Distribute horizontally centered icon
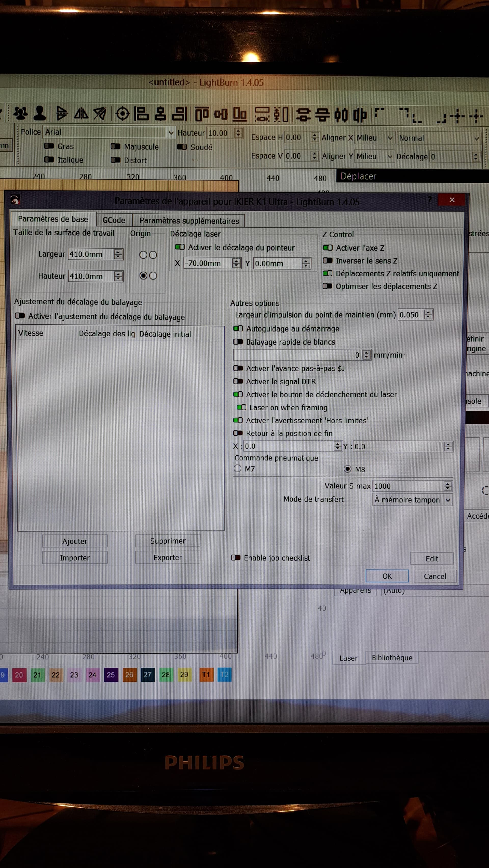489x868 pixels. coord(341,116)
